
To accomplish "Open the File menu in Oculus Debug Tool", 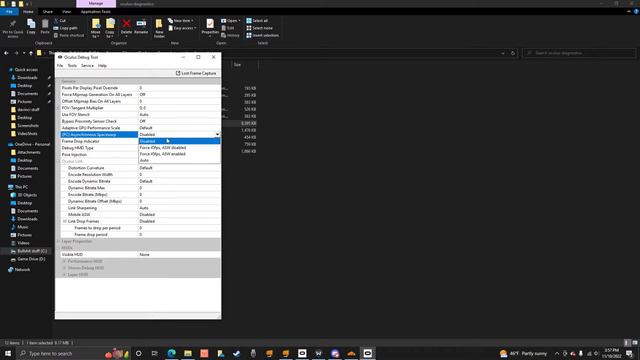I will (x=60, y=65).
